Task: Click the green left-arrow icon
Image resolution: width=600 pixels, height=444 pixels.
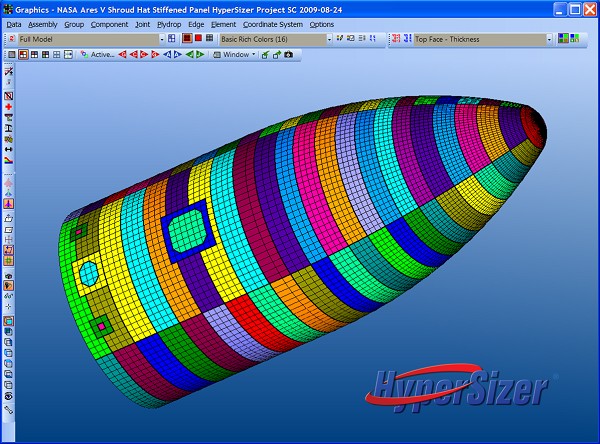Action: click(x=189, y=55)
